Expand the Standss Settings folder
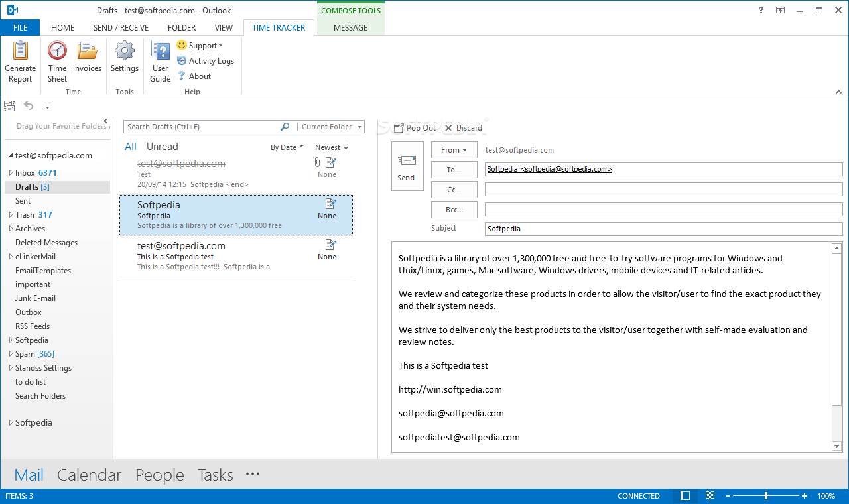The width and height of the screenshot is (849, 504). pos(11,368)
